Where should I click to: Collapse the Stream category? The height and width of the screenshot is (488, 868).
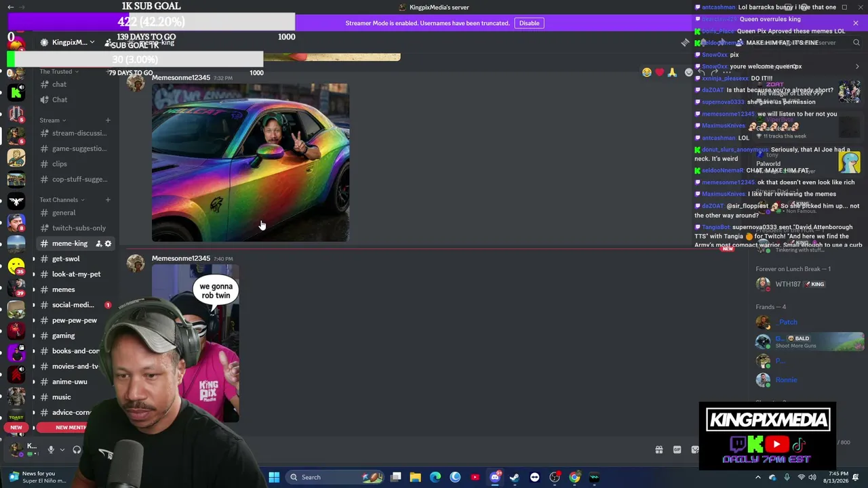(52, 121)
